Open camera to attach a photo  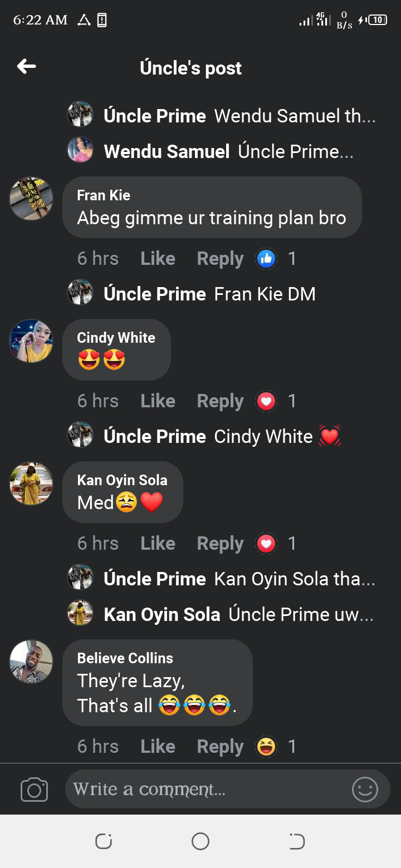(x=34, y=790)
